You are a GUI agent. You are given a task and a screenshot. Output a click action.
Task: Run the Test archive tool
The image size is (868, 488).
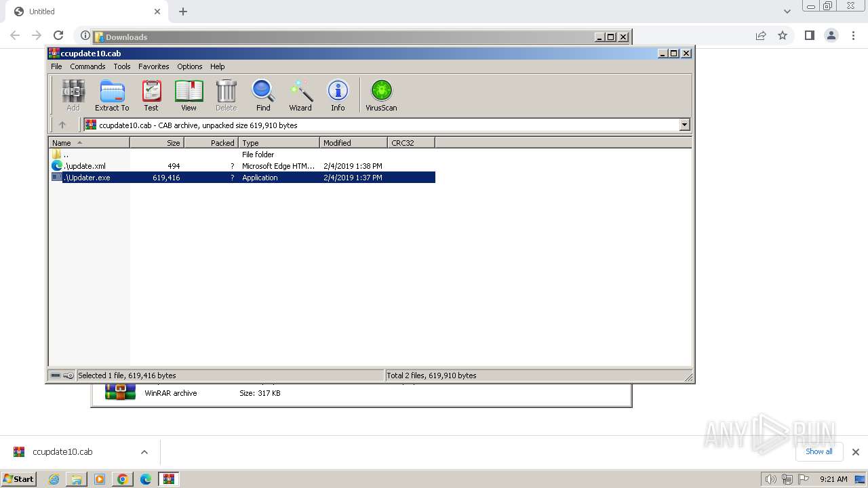click(x=151, y=95)
